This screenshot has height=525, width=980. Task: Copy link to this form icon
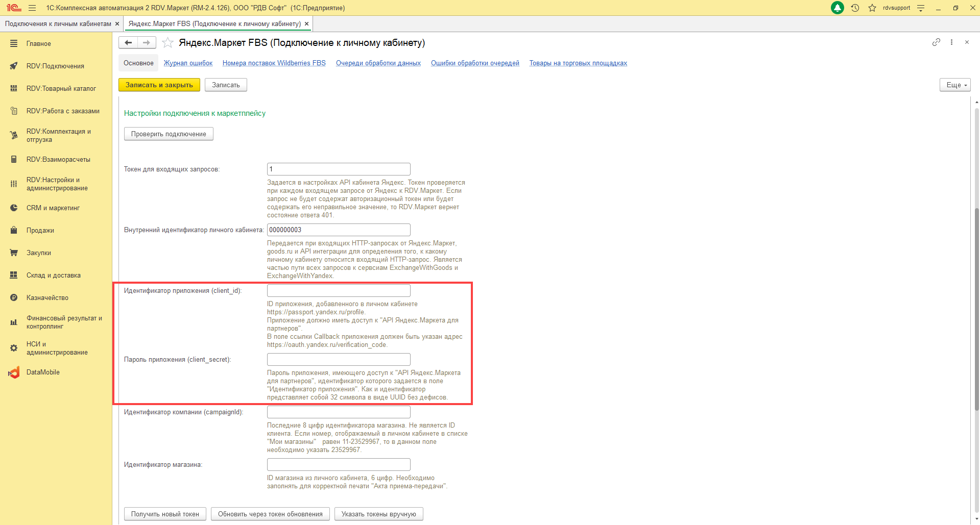[x=936, y=42]
